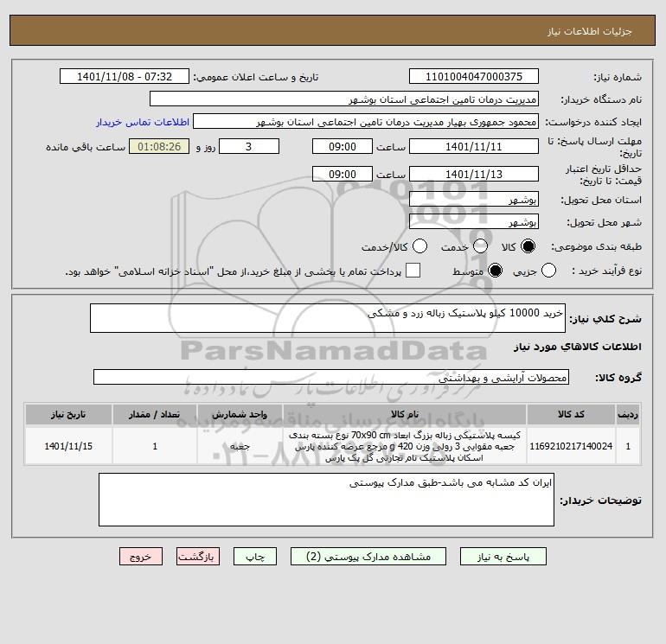This screenshot has width=666, height=644.
Task: Click the buyer notes text area
Action: pos(326,500)
